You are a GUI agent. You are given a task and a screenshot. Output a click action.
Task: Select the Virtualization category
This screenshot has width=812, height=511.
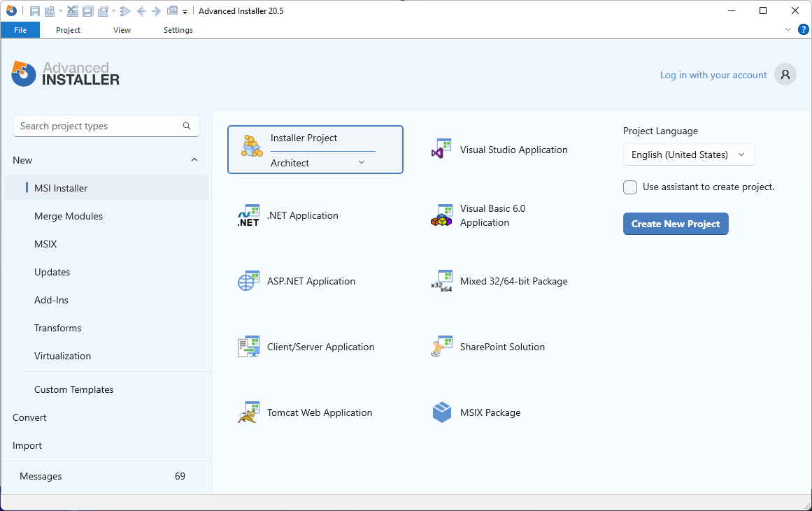(63, 356)
